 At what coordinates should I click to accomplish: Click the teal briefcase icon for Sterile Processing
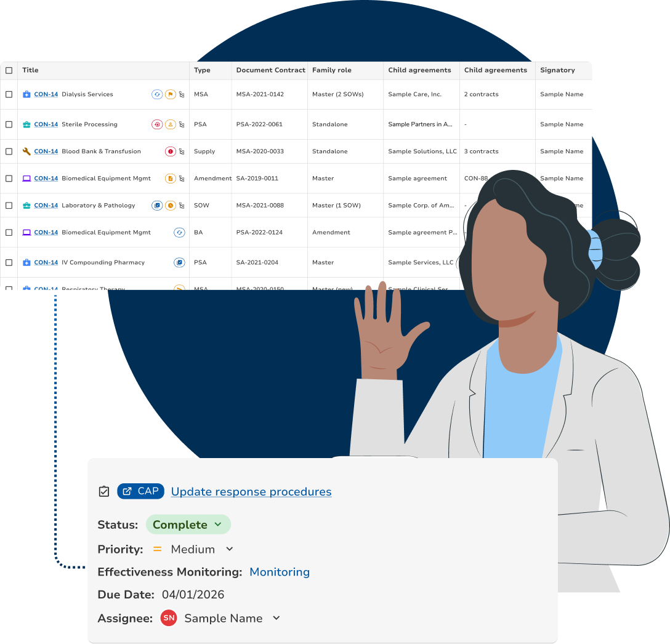[26, 124]
